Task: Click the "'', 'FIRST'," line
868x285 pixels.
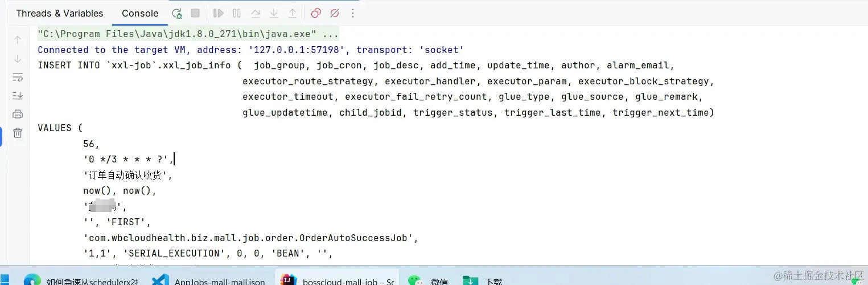Action: (x=117, y=222)
